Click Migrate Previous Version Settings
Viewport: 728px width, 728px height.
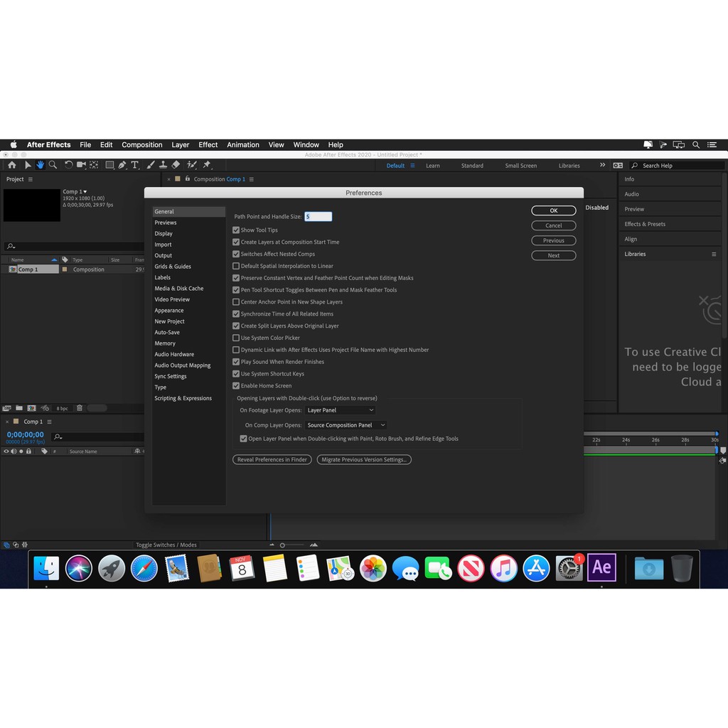tap(364, 460)
